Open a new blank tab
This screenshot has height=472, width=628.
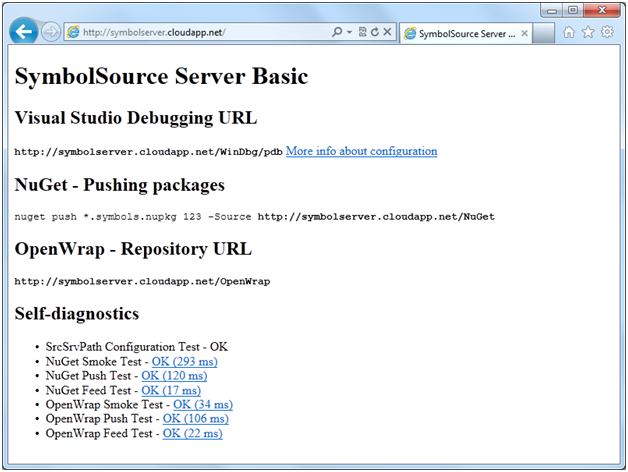(x=544, y=33)
